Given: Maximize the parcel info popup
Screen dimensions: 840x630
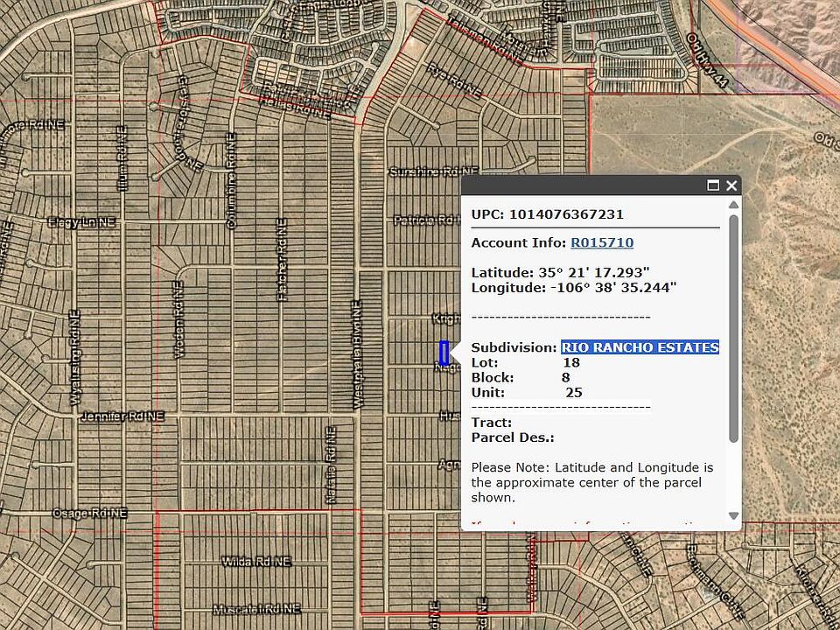Looking at the screenshot, I should (x=712, y=185).
